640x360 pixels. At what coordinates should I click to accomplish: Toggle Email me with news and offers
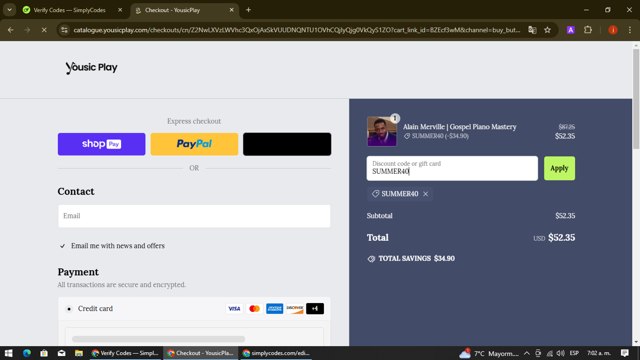(62, 246)
